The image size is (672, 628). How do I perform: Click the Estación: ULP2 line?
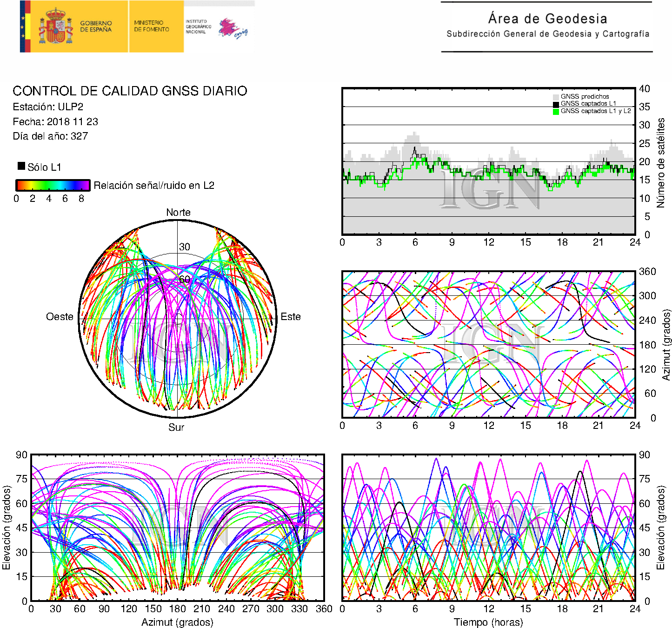48,107
